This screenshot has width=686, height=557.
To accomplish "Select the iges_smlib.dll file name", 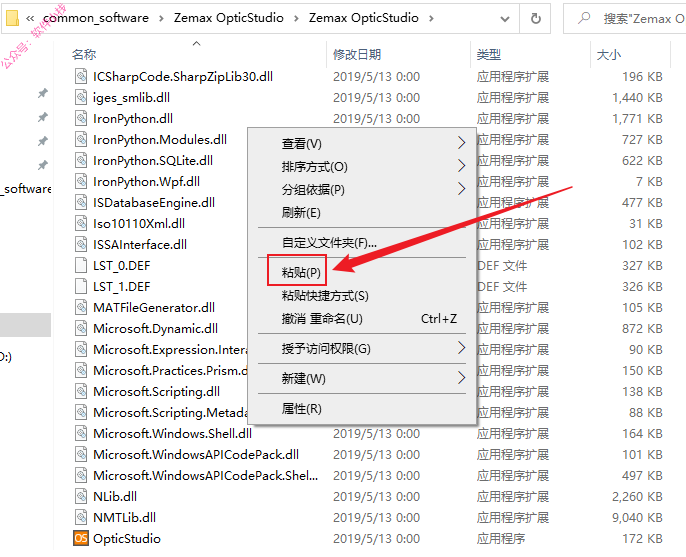I will pyautogui.click(x=131, y=98).
